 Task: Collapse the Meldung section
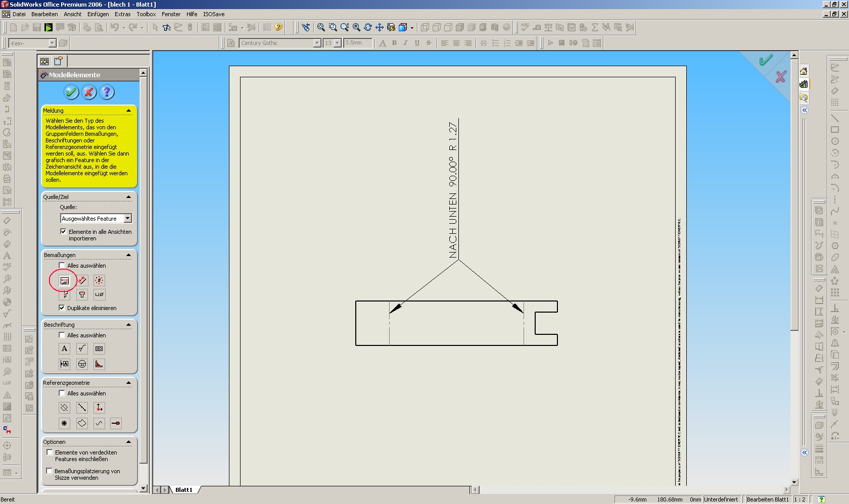point(128,111)
